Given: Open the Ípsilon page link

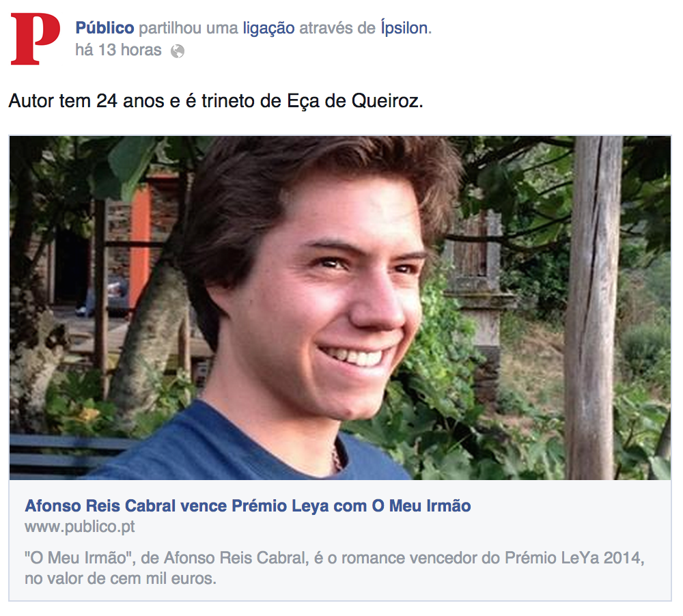Looking at the screenshot, I should pyautogui.click(x=404, y=28).
